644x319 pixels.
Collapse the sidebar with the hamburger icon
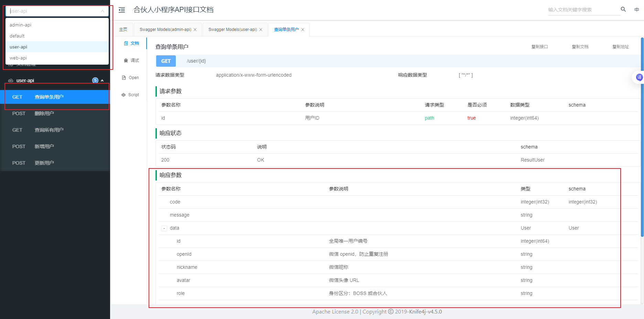pyautogui.click(x=121, y=10)
